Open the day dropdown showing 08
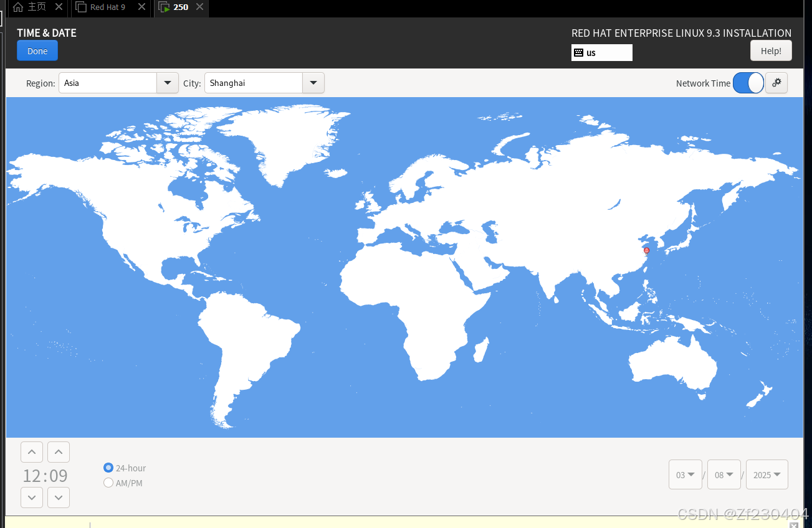 click(724, 474)
